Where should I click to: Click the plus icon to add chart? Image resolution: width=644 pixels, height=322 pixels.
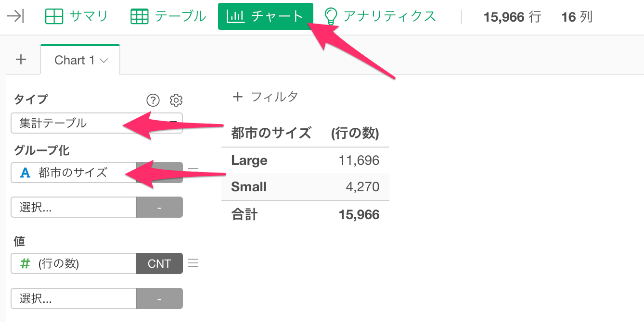click(21, 60)
